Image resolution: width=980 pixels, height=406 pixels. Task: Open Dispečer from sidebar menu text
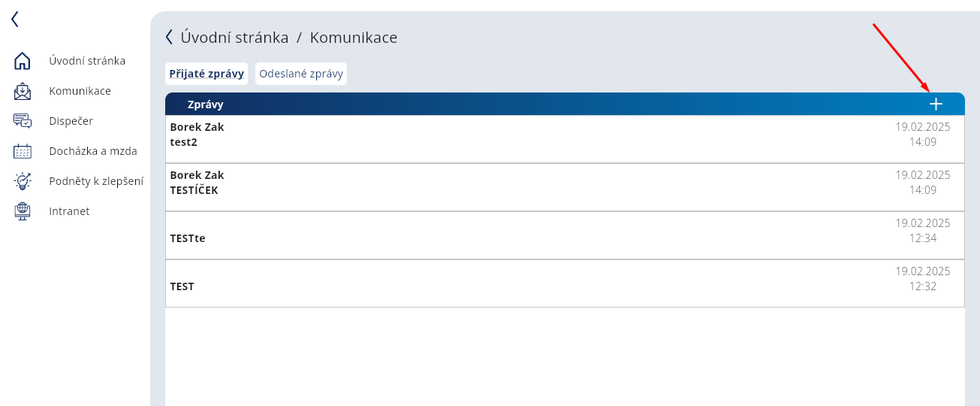pyautogui.click(x=71, y=121)
